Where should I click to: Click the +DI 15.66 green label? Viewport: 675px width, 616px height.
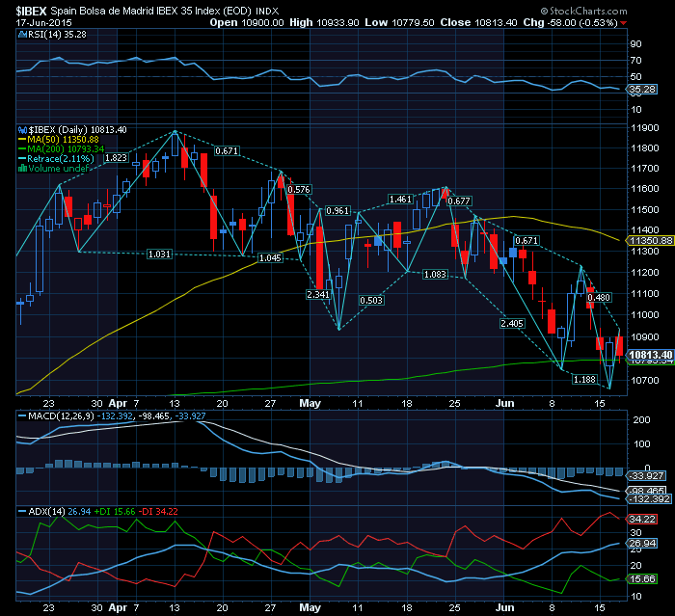(115, 512)
